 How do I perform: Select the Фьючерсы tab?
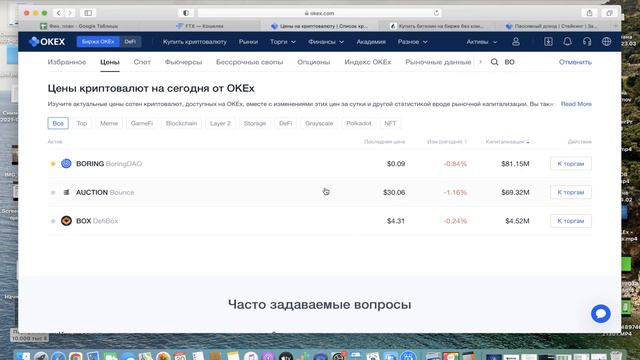tap(183, 62)
